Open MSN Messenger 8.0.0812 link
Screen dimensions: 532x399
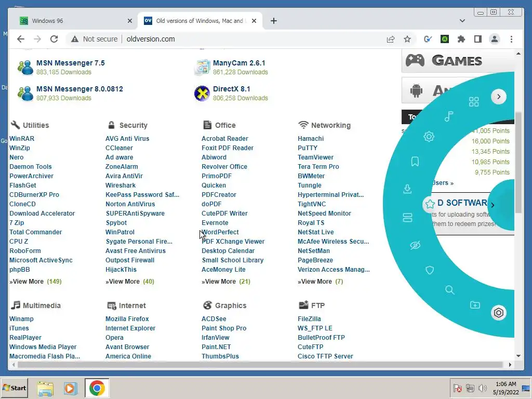79,89
